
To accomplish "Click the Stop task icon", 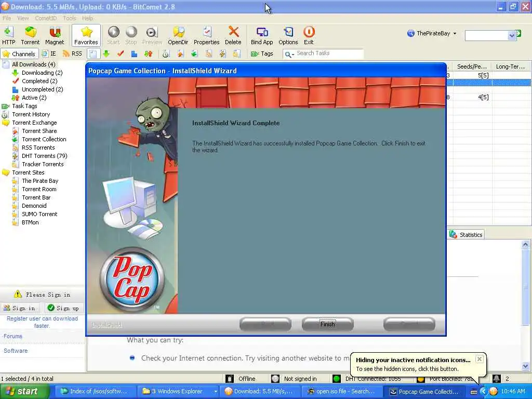I will (x=131, y=35).
